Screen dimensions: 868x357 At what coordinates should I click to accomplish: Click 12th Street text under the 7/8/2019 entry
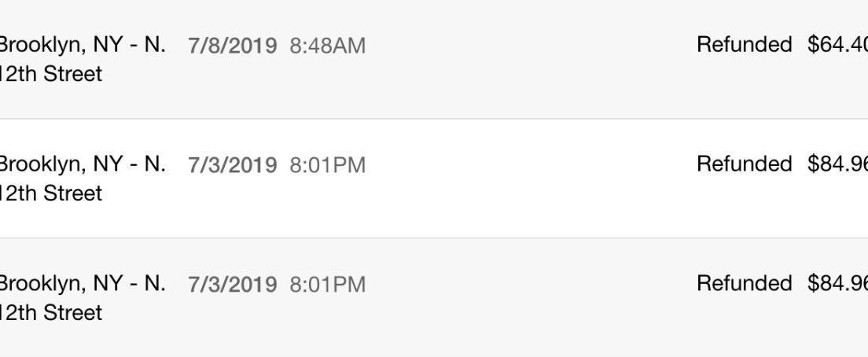pos(51,74)
